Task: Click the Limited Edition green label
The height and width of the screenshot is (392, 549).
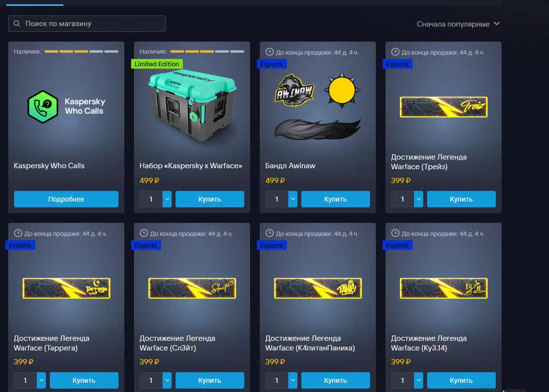Action: pyautogui.click(x=157, y=64)
